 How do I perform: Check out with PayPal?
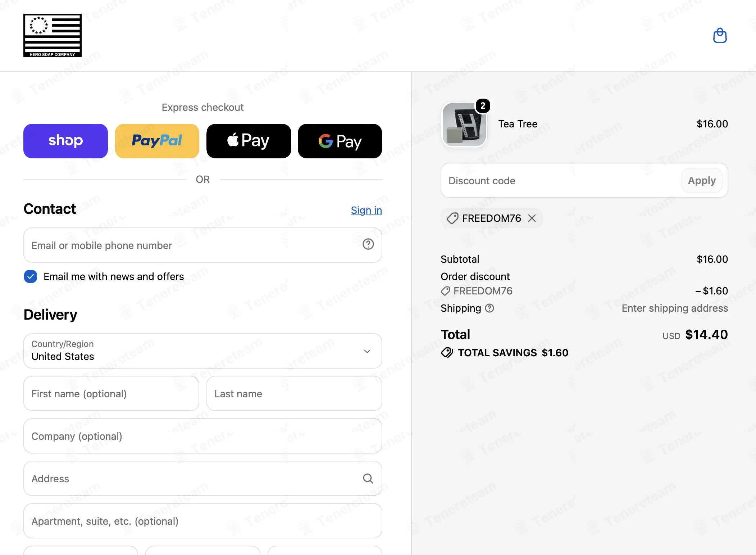pyautogui.click(x=157, y=141)
